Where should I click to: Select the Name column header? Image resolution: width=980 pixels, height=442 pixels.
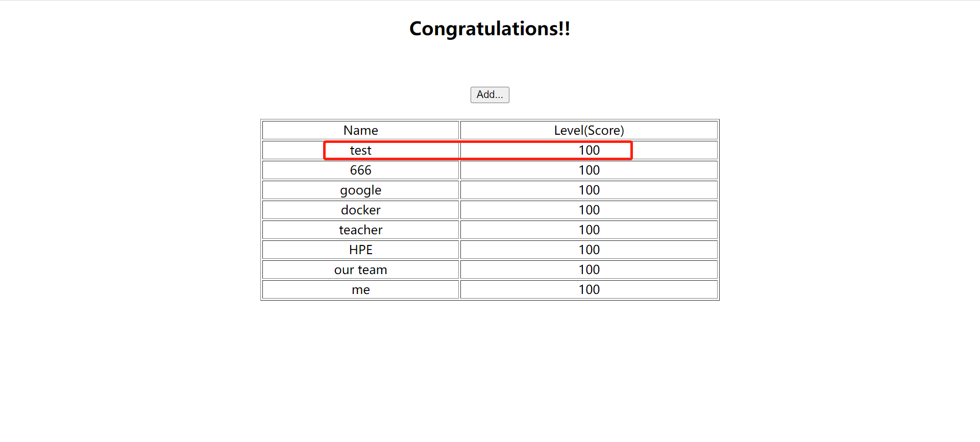(x=360, y=130)
